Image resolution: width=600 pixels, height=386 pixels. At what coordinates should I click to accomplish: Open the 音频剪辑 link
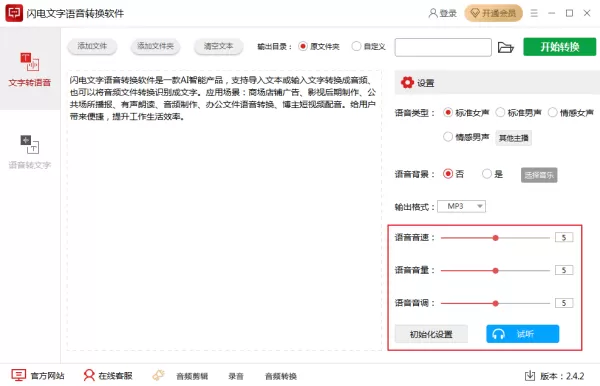(x=192, y=376)
